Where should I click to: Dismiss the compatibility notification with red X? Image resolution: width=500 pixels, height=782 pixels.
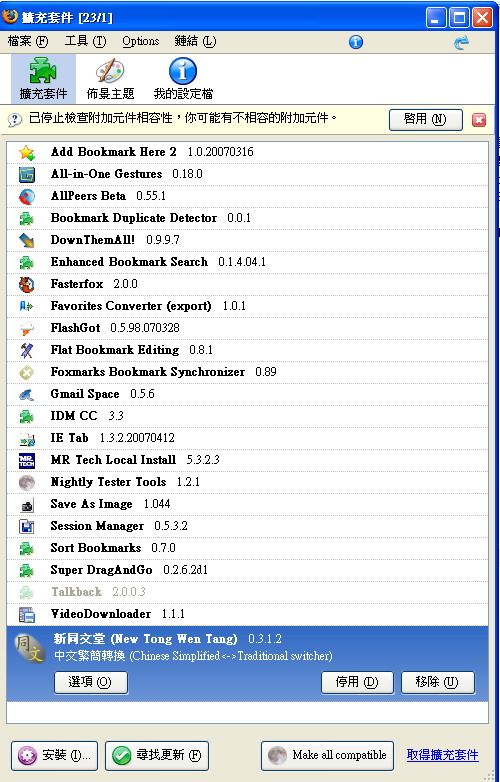click(x=479, y=120)
